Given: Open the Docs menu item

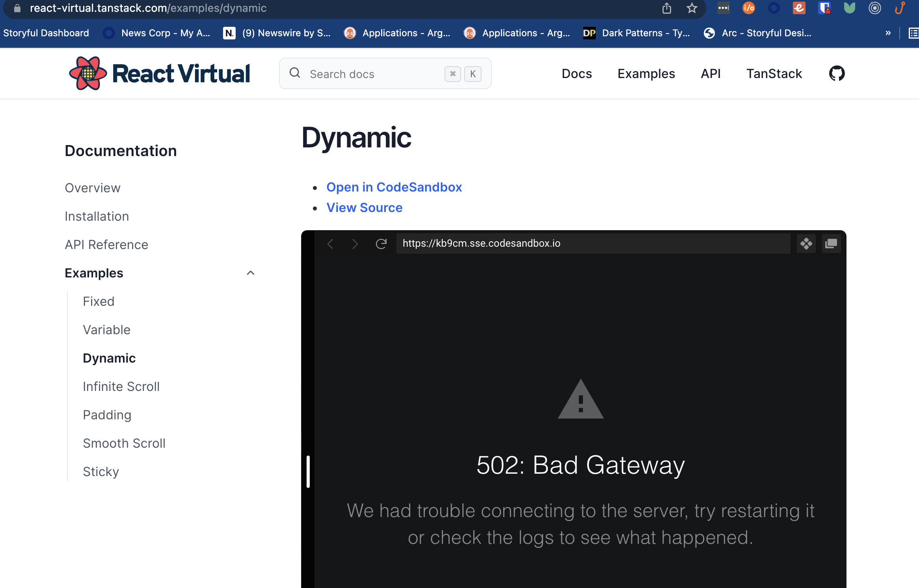Looking at the screenshot, I should [x=577, y=73].
